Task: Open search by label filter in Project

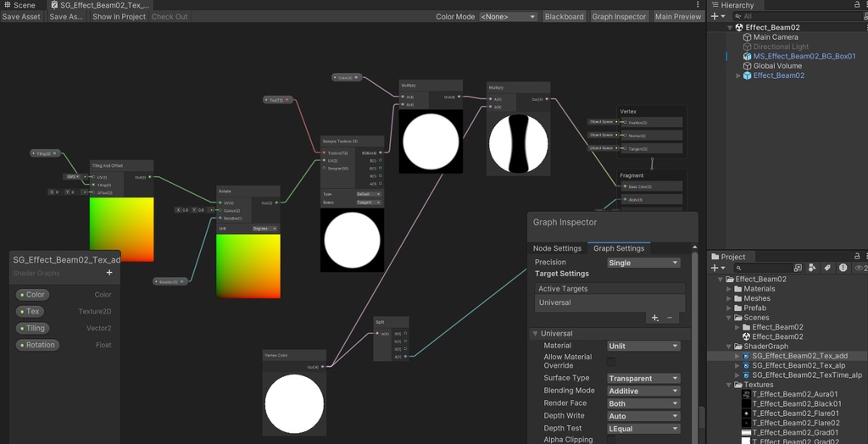Action: click(827, 268)
